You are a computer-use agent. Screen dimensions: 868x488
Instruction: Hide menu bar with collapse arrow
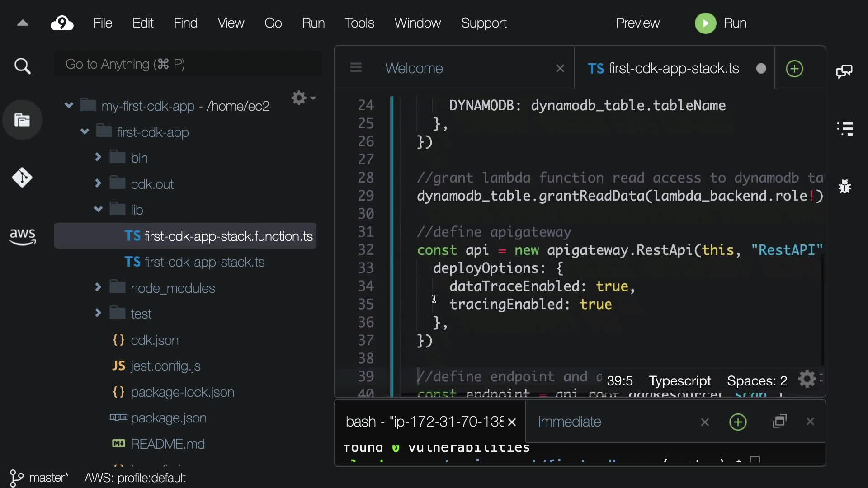click(x=23, y=23)
